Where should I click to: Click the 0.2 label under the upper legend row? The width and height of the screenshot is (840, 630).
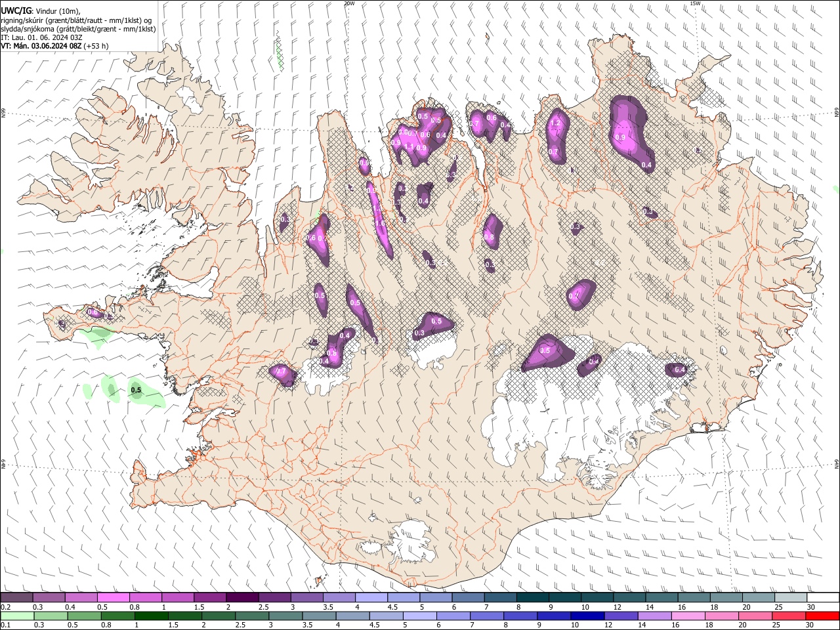(5, 607)
